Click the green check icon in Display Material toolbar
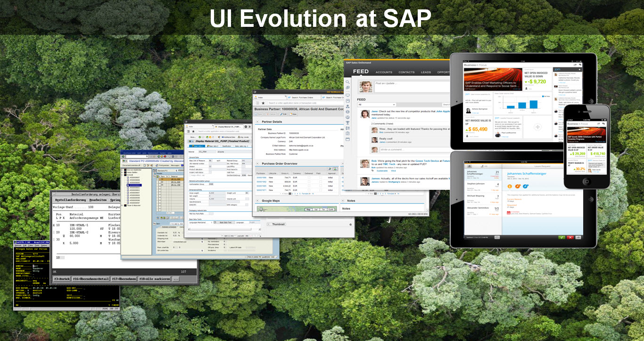Viewport: 644px width, 341px height. tap(200, 137)
